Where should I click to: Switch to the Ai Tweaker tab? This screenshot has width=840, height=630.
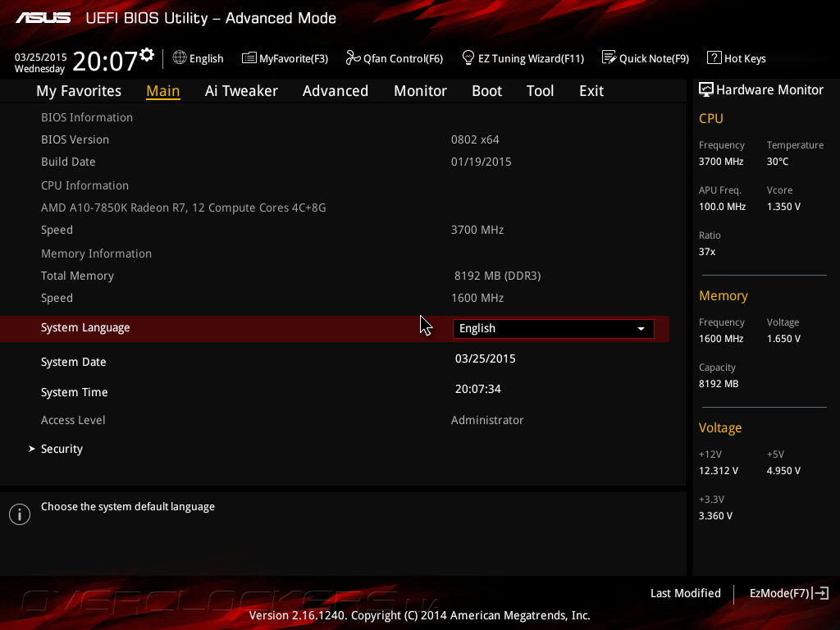coord(241,91)
